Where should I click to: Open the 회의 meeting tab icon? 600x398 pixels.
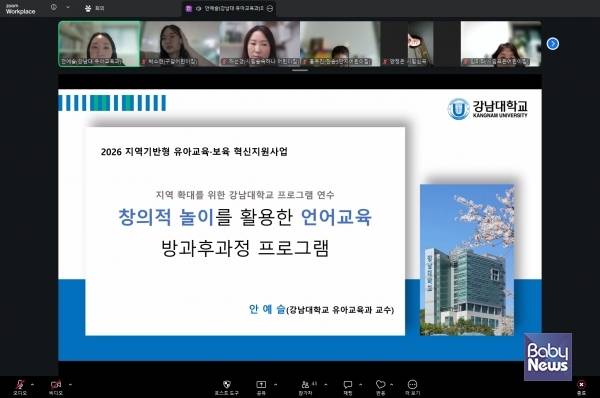[x=88, y=8]
